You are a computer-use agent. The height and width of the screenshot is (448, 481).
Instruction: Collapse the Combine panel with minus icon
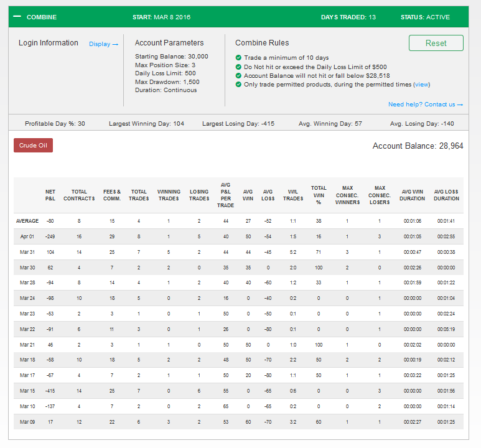click(x=17, y=17)
